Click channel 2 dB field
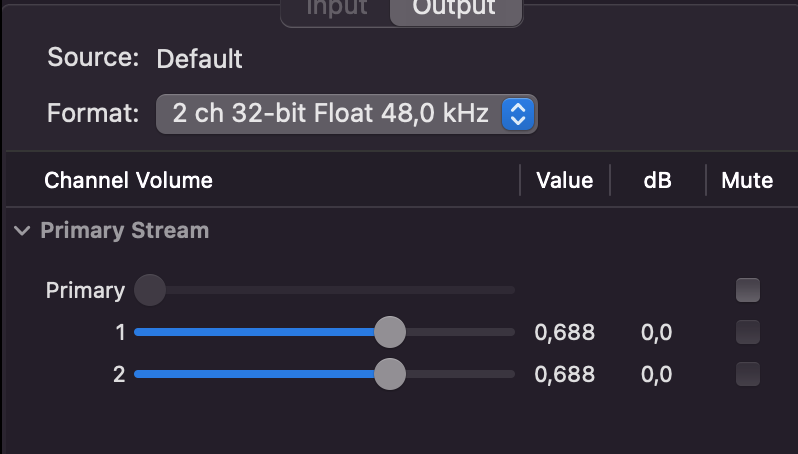798x454 pixels. pos(657,375)
